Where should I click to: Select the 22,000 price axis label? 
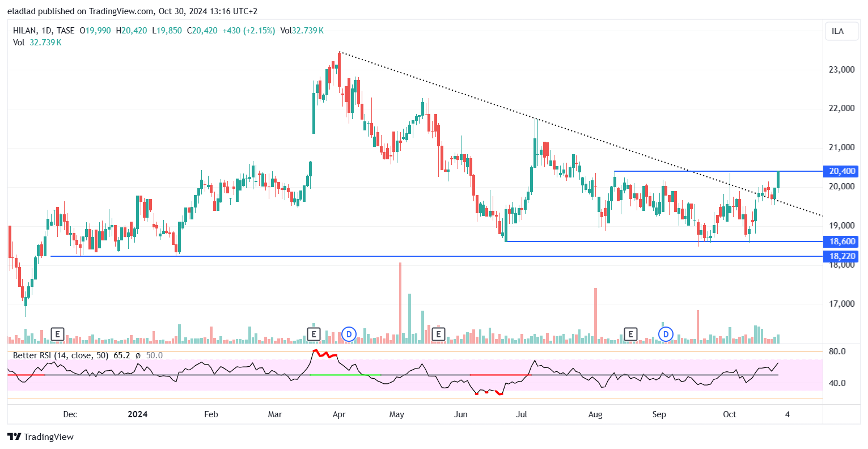(842, 108)
